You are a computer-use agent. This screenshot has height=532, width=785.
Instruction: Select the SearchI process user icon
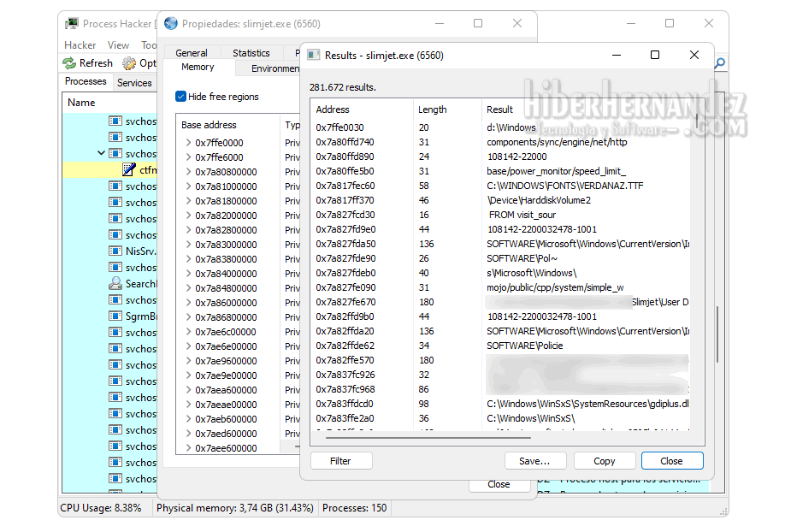point(115,283)
